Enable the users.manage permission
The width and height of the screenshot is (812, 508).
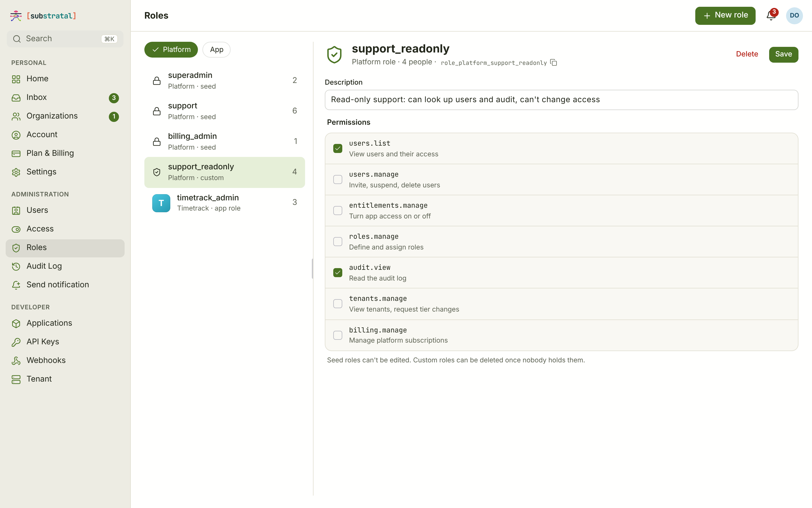coord(337,179)
